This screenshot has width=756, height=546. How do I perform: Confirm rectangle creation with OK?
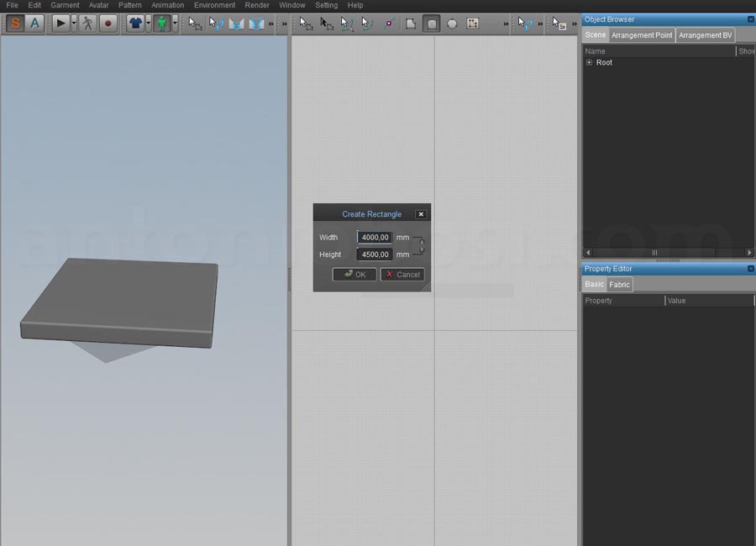[x=354, y=274]
